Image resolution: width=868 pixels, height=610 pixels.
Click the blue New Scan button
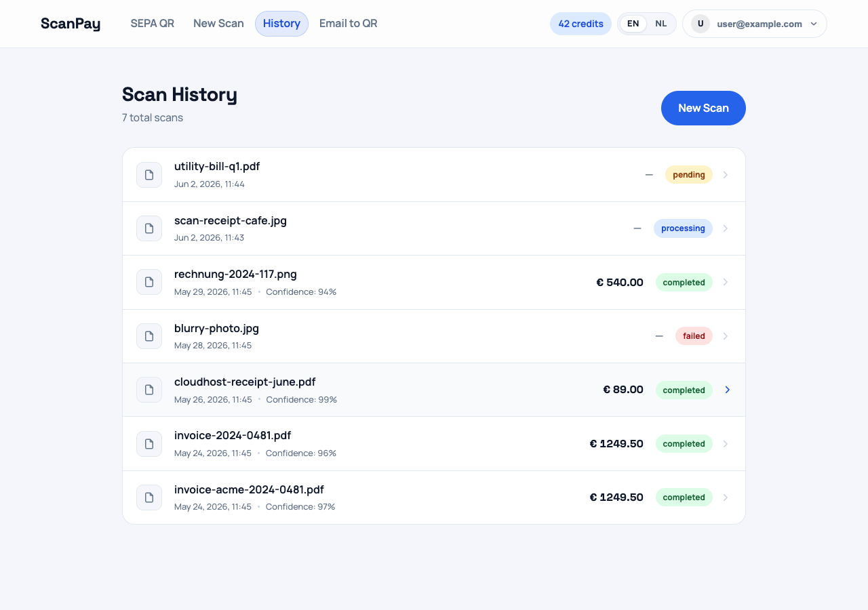[x=703, y=108]
